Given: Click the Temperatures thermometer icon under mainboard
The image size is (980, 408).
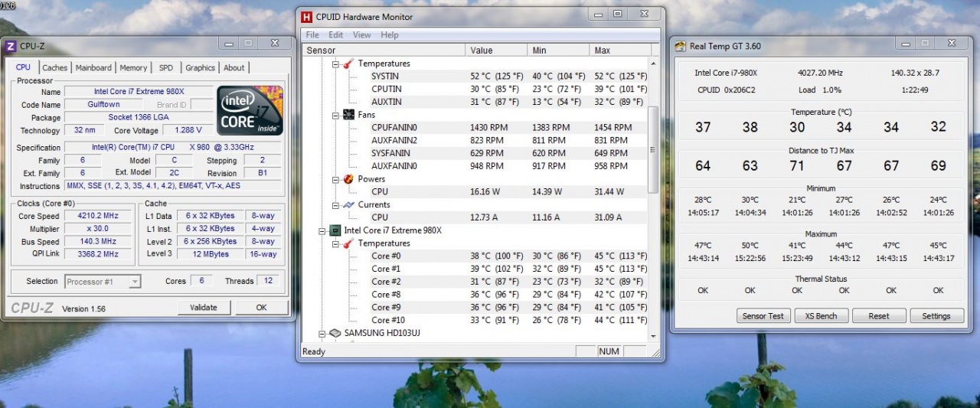Looking at the screenshot, I should 348,64.
